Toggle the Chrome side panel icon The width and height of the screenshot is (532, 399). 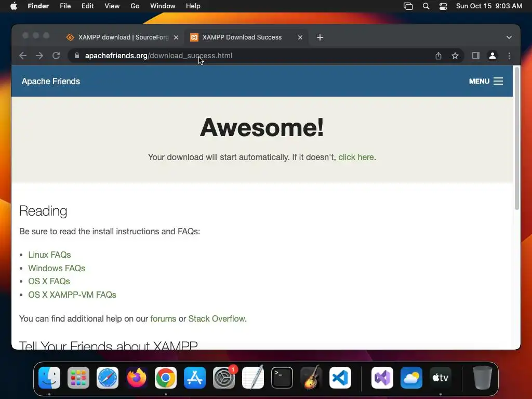[476, 56]
